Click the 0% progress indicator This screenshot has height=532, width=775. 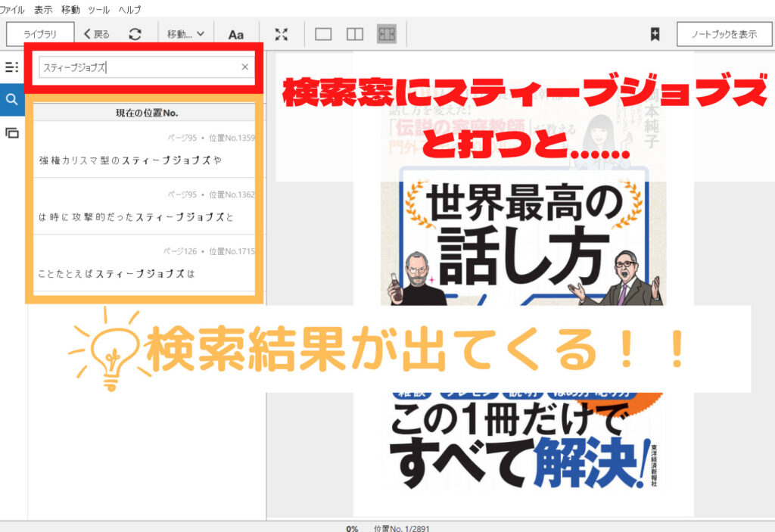pyautogui.click(x=353, y=528)
